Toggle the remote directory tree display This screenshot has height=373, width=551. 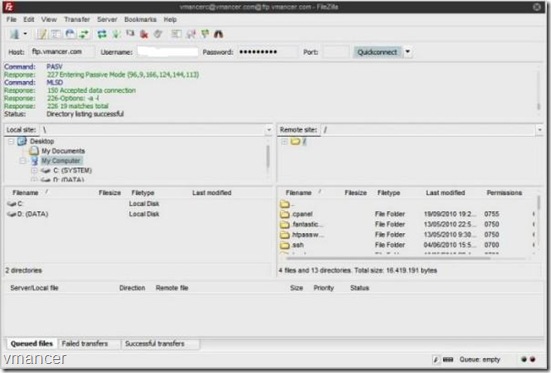70,34
